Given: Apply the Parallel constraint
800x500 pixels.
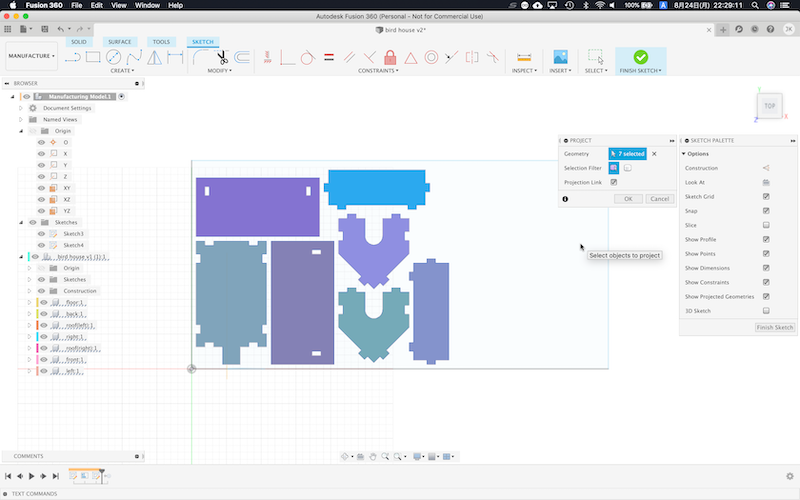Looking at the screenshot, I should coord(349,57).
